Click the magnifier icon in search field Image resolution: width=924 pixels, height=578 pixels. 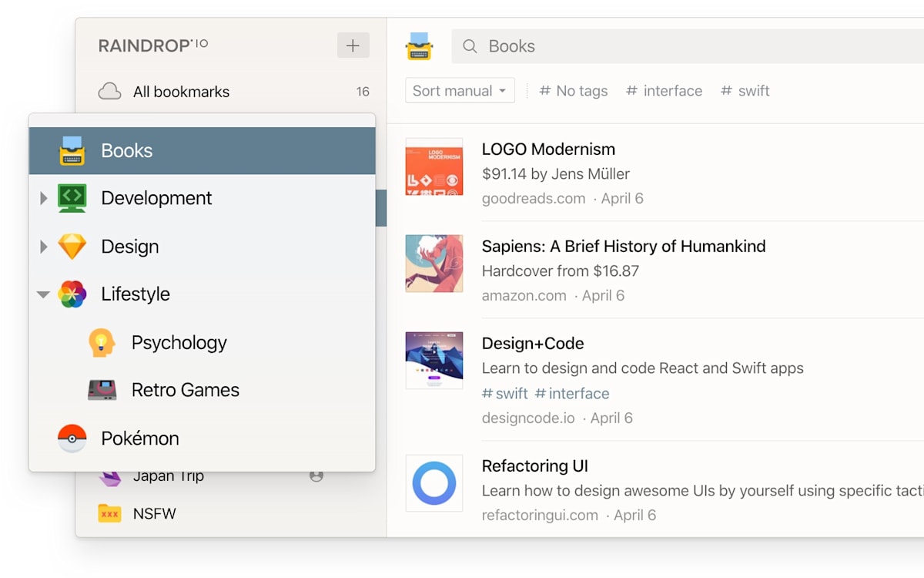pyautogui.click(x=470, y=46)
